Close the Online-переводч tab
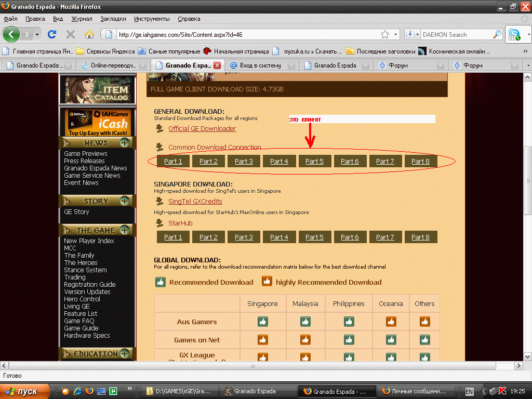This screenshot has width=532, height=399. (143, 65)
